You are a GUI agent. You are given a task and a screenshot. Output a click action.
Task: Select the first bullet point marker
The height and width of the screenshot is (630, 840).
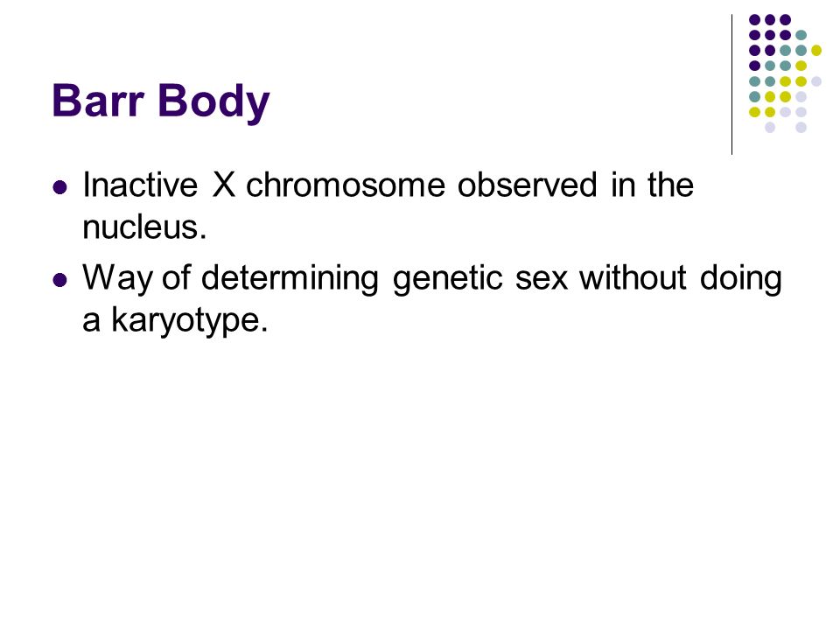point(60,187)
